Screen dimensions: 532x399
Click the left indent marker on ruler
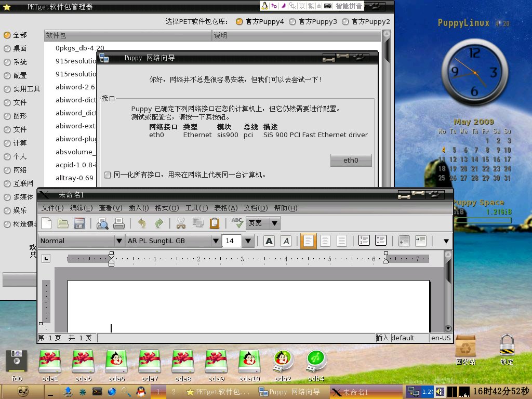tap(111, 259)
